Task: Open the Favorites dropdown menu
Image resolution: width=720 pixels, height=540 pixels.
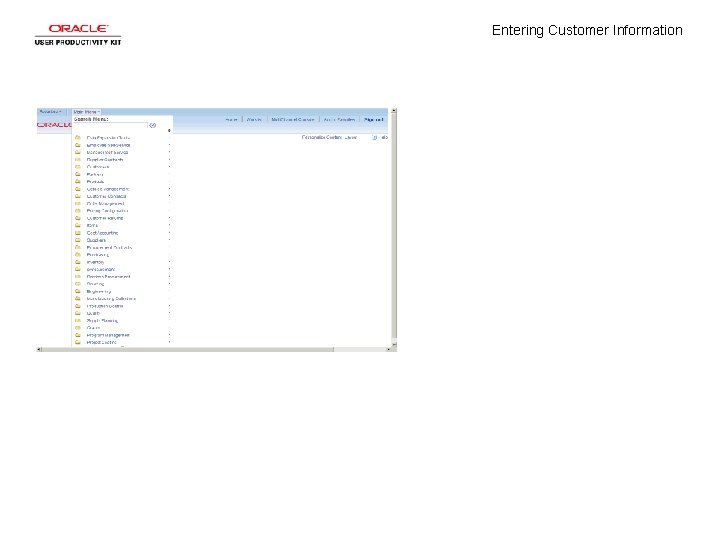Action: [51, 112]
